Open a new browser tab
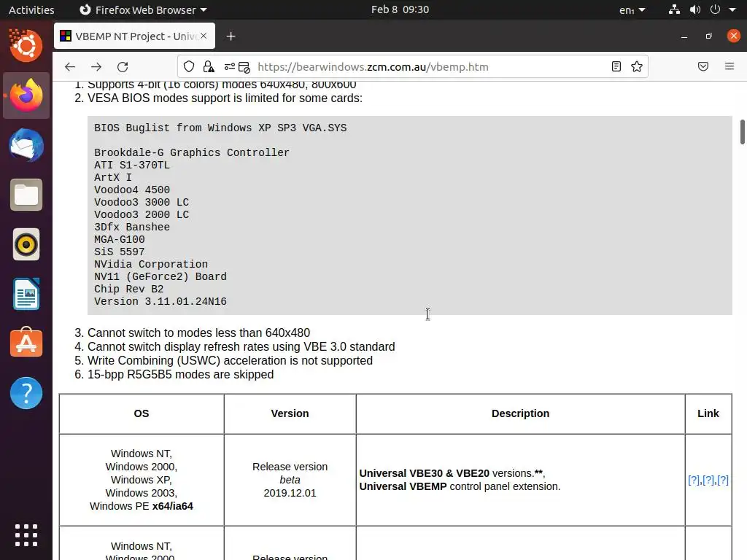 (231, 36)
